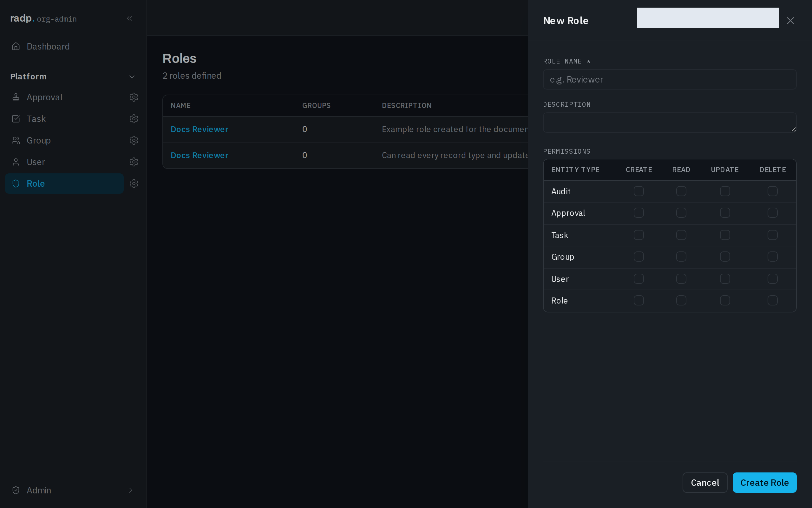Open settings gear next to User
Viewport: 812px width, 508px height.
134,162
